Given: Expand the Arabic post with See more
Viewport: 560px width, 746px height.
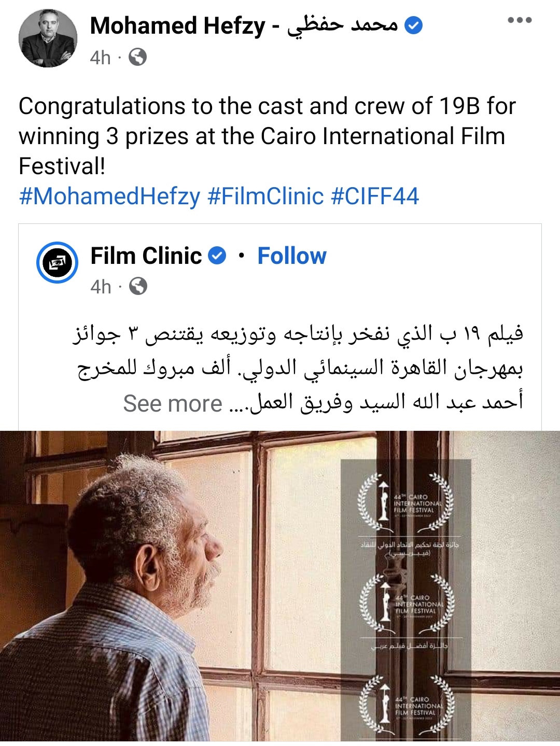Looking at the screenshot, I should [x=173, y=403].
